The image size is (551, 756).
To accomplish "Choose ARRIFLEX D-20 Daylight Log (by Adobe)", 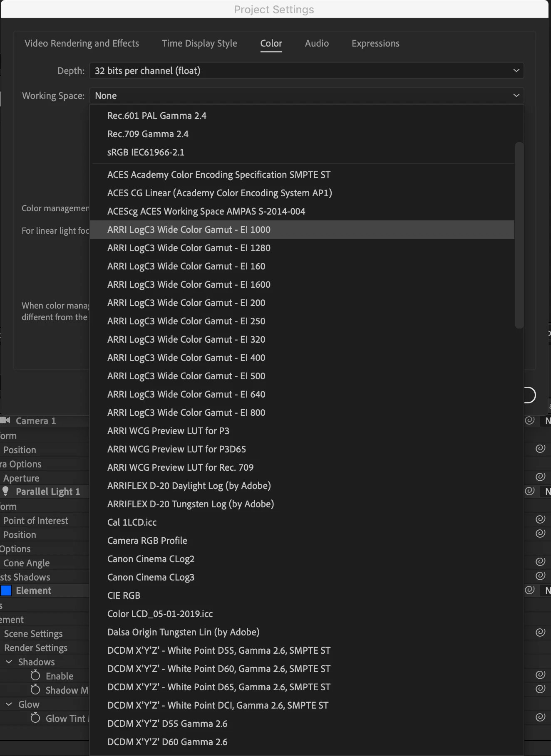I will point(302,486).
